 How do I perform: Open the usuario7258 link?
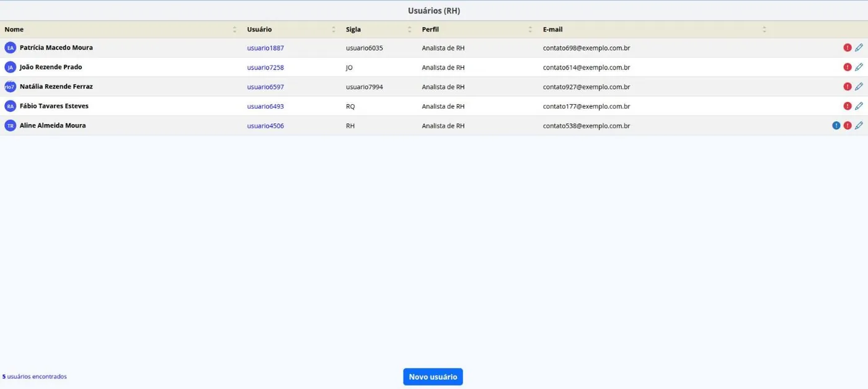[265, 67]
